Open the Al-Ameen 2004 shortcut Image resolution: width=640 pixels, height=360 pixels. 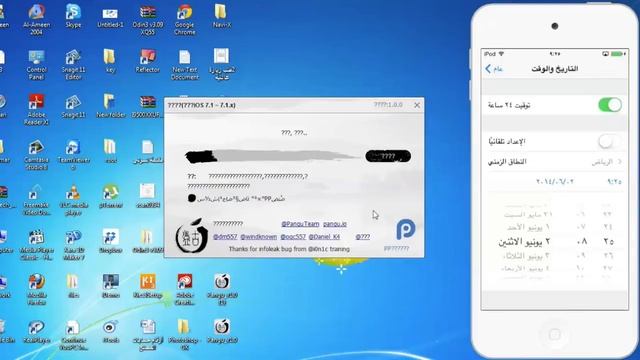coord(36,20)
